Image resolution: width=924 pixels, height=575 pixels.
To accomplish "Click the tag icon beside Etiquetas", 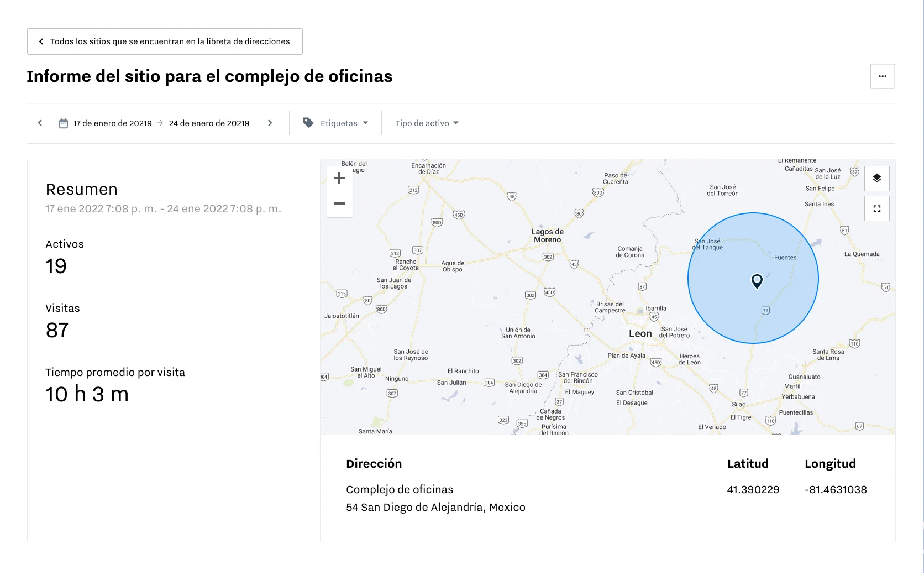I will 308,123.
